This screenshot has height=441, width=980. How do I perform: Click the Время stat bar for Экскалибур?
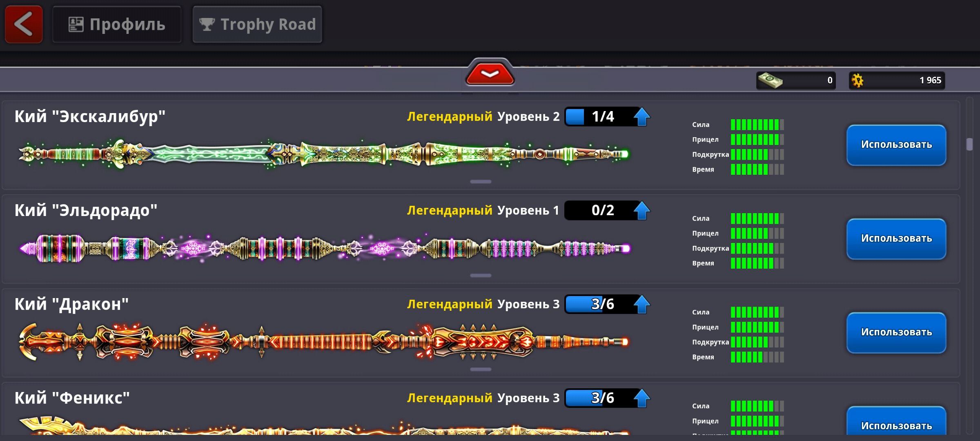(x=757, y=169)
